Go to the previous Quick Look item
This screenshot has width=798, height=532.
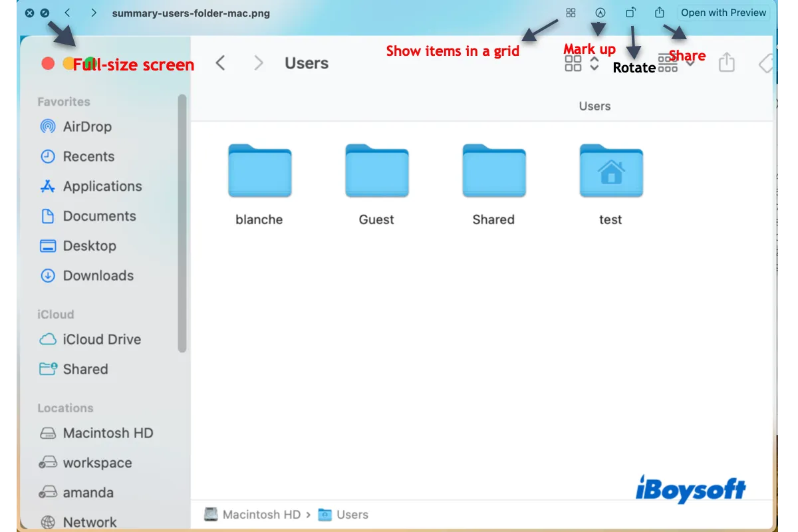click(68, 13)
